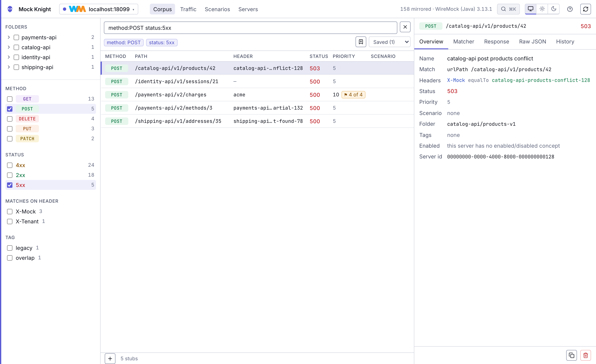
Task: Open the Corpus tab
Action: (x=162, y=9)
